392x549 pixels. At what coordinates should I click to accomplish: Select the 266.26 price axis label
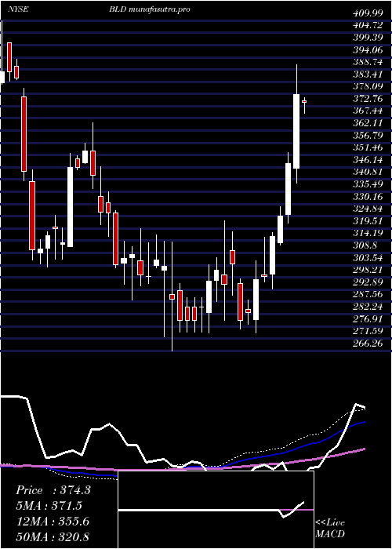coord(367,344)
